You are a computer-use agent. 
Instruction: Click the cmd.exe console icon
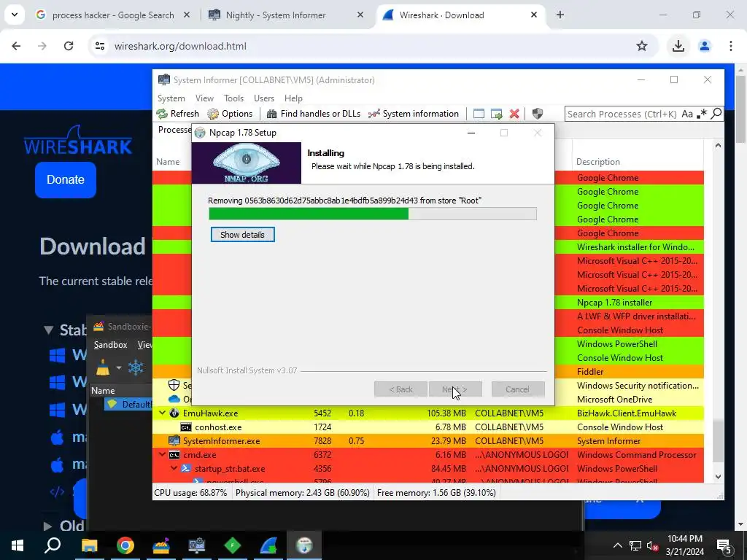pyautogui.click(x=174, y=455)
